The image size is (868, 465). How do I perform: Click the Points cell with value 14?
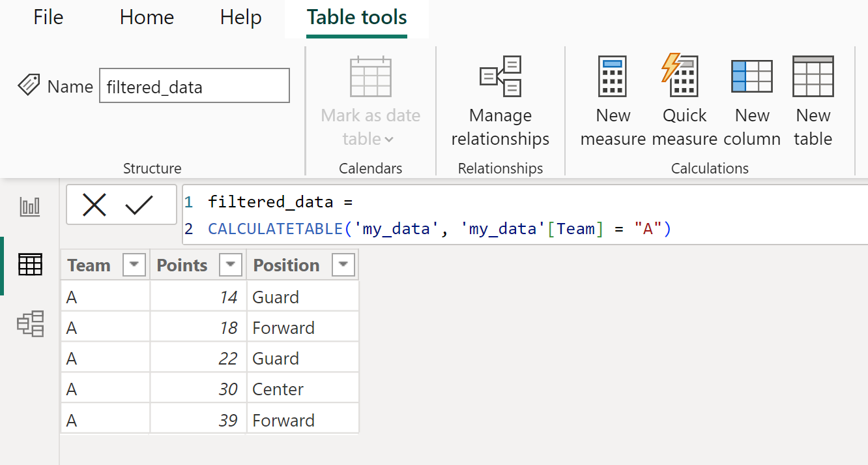pos(198,297)
